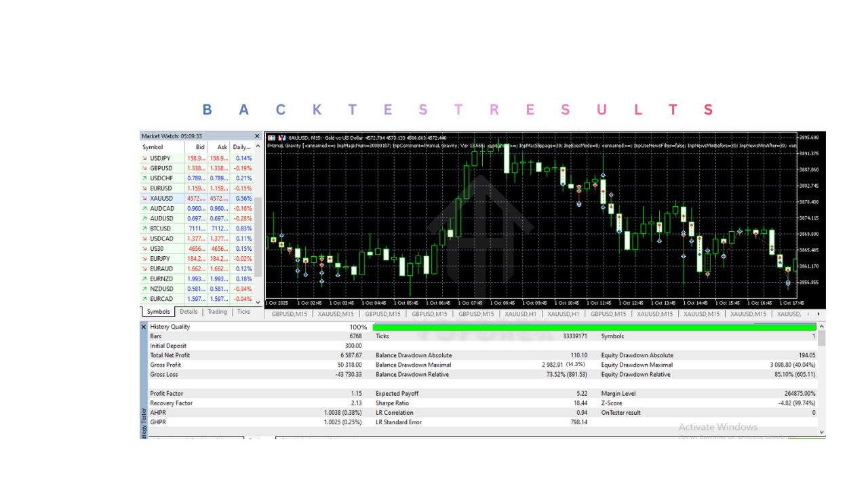The image size is (868, 488).
Task: Open the first XAUUSD,H1 chart tab
Action: pyautogui.click(x=521, y=314)
